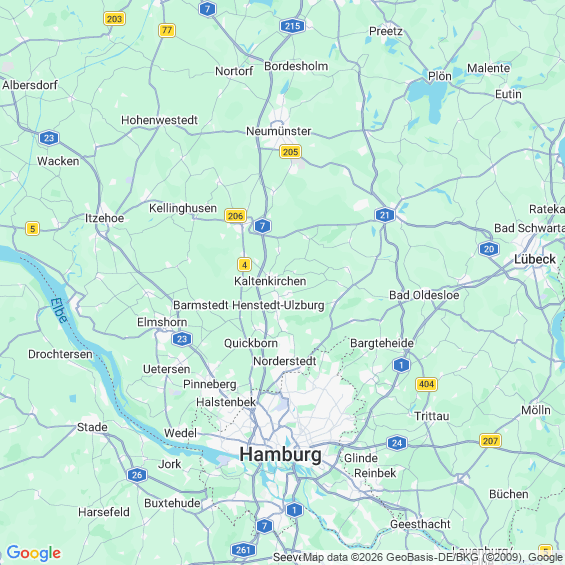Select the blue A 24 highway shield
The image size is (565, 565).
(x=397, y=443)
